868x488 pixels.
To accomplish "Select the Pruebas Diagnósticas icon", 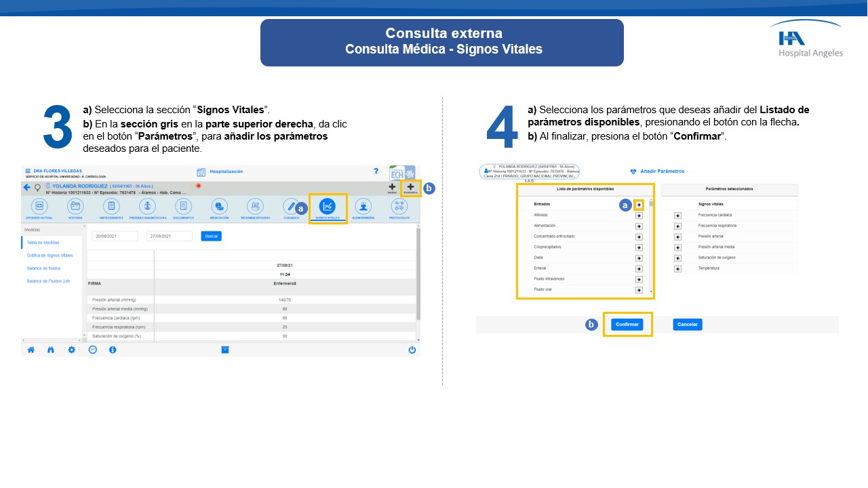I will tap(147, 206).
